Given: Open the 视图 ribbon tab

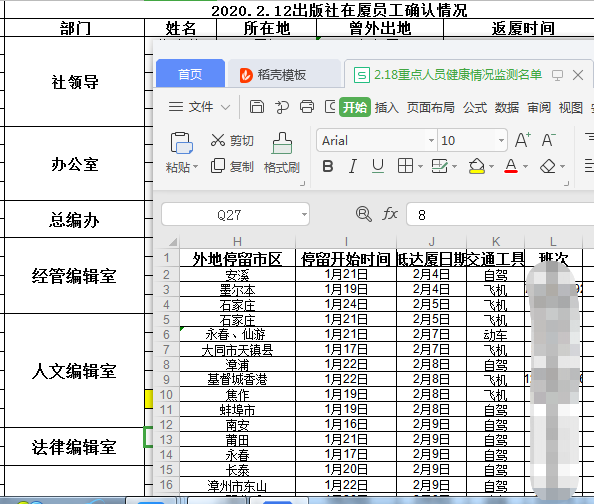Looking at the screenshot, I should 571,108.
